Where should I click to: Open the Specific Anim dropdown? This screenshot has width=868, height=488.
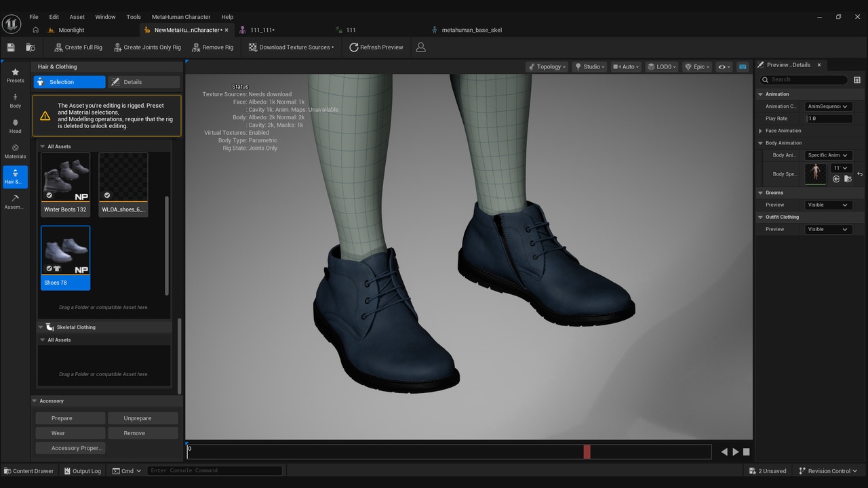coord(828,155)
